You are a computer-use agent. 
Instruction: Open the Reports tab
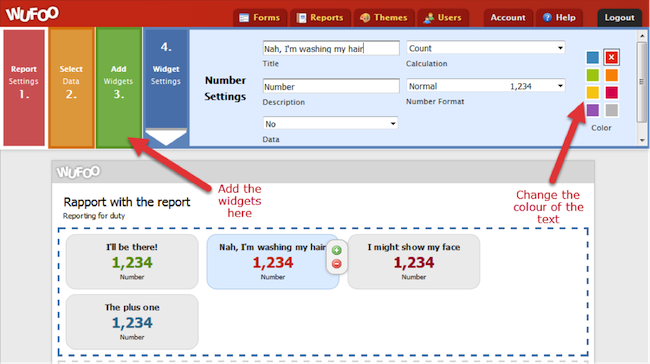click(x=320, y=18)
